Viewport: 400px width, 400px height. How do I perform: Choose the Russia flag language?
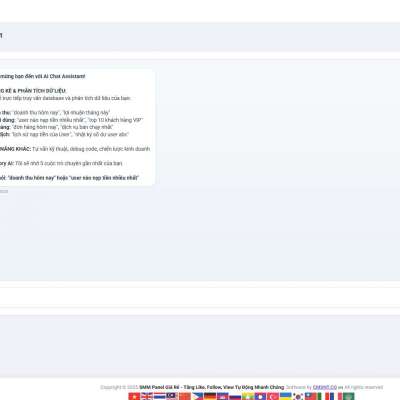click(x=235, y=396)
